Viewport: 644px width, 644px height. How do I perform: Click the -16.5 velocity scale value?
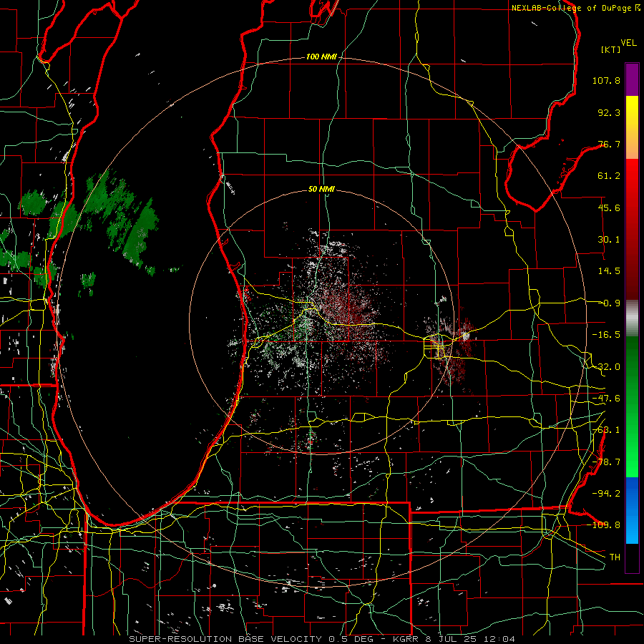tap(606, 335)
